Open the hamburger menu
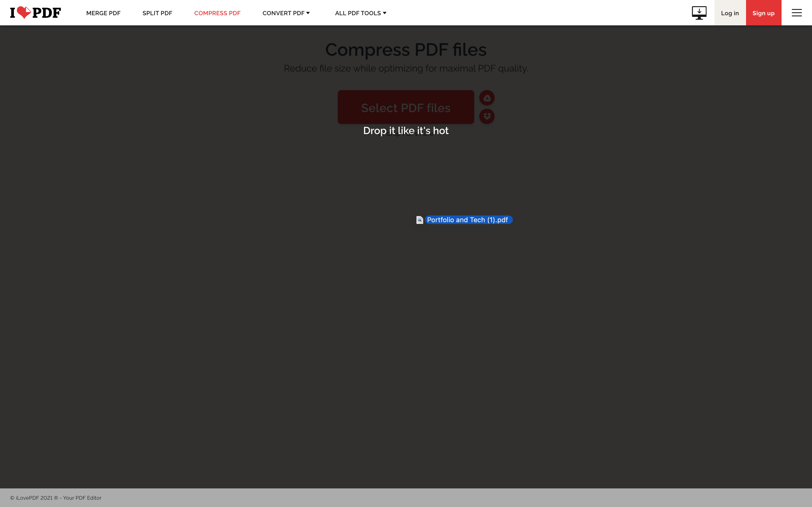Viewport: 812px width, 507px height. pyautogui.click(x=797, y=12)
